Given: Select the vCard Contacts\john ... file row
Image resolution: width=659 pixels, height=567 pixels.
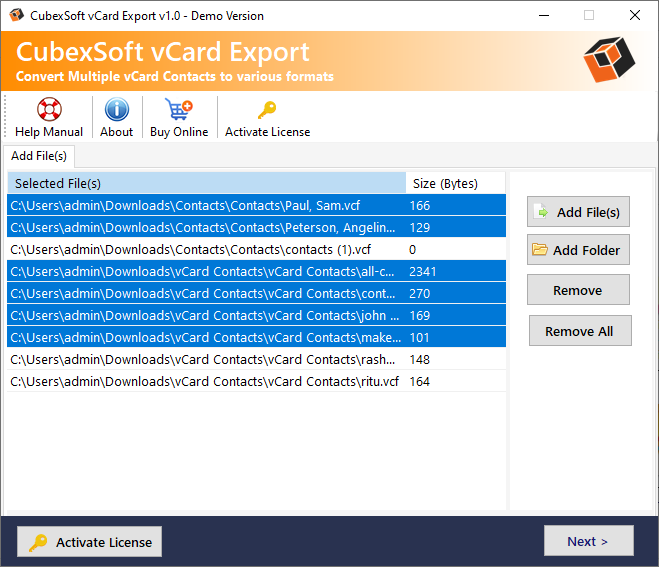Looking at the screenshot, I should click(x=256, y=316).
